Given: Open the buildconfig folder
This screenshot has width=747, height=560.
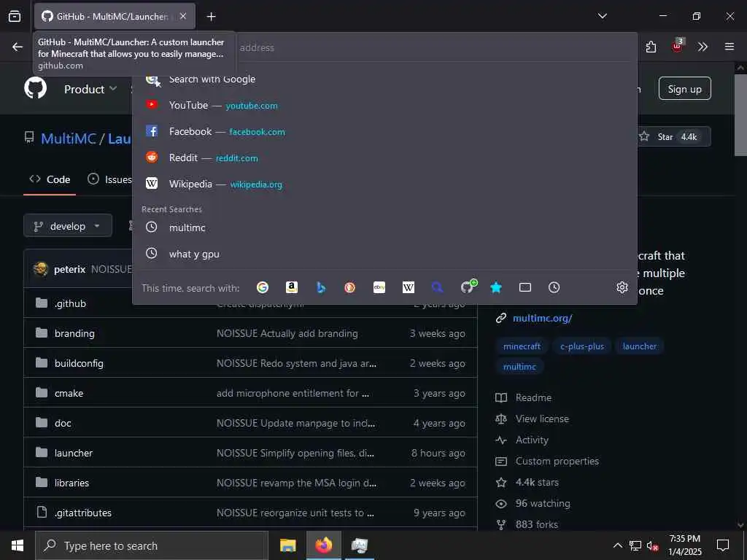Looking at the screenshot, I should click(x=79, y=363).
